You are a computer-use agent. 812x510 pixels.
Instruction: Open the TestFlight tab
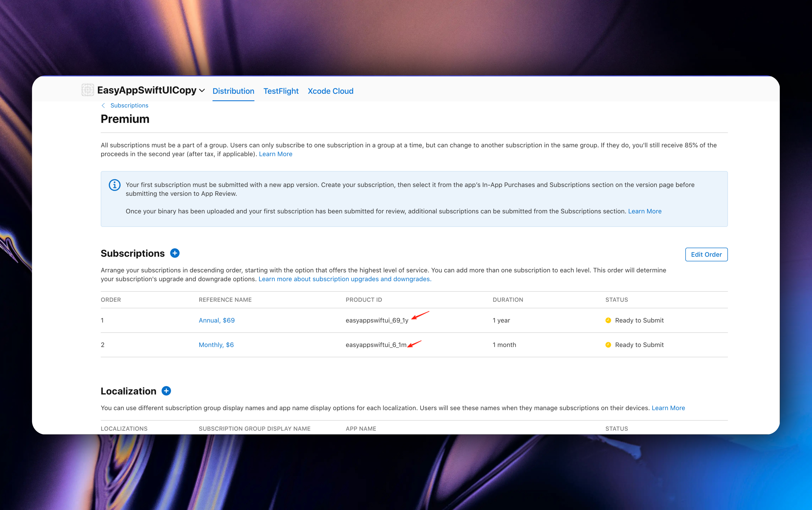coord(280,91)
